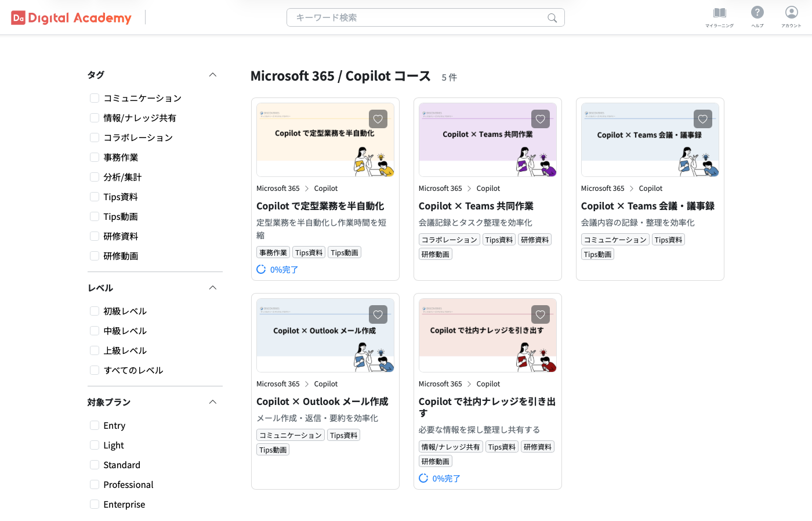Viewport: 812px width, 521px height.
Task: Click description メール作成・返信・要約を効率化
Action: tap(317, 418)
